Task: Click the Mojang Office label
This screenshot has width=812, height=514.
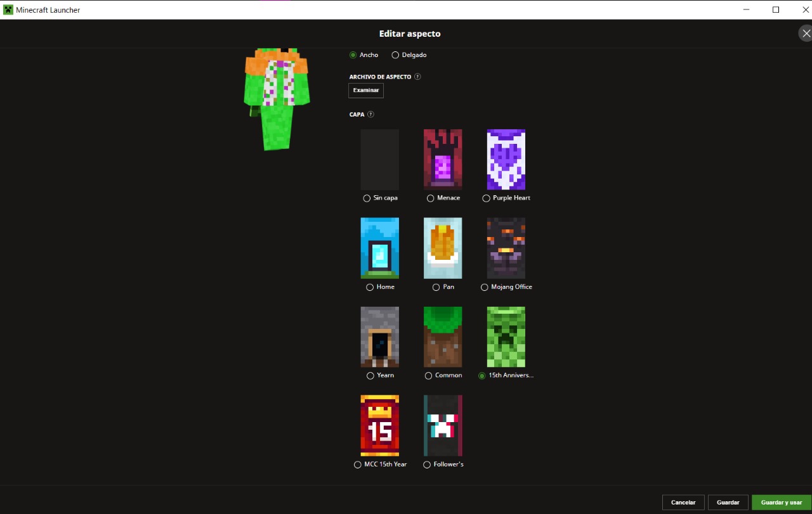Action: pyautogui.click(x=512, y=287)
